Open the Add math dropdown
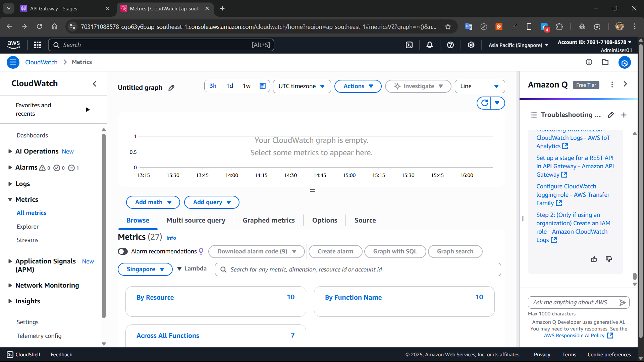This screenshot has width=644, height=362. (x=153, y=202)
